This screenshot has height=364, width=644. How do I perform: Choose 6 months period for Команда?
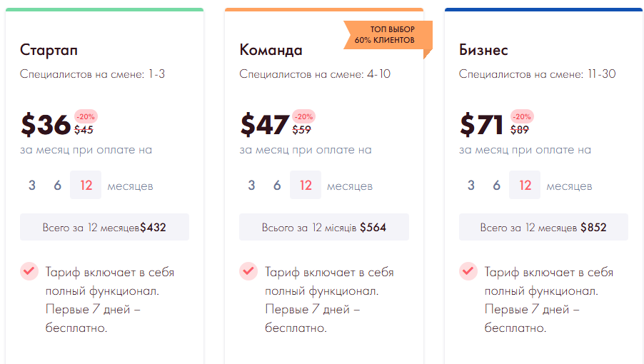[277, 186]
